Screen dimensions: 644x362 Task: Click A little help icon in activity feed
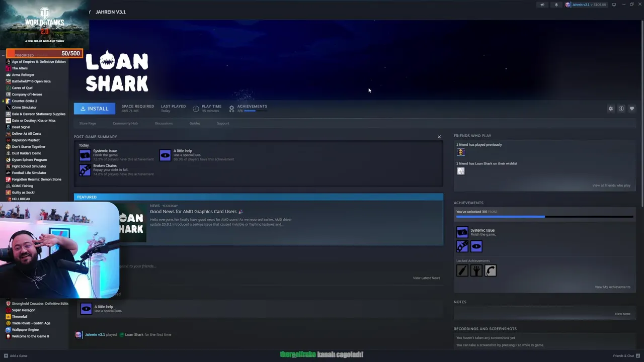click(x=86, y=309)
